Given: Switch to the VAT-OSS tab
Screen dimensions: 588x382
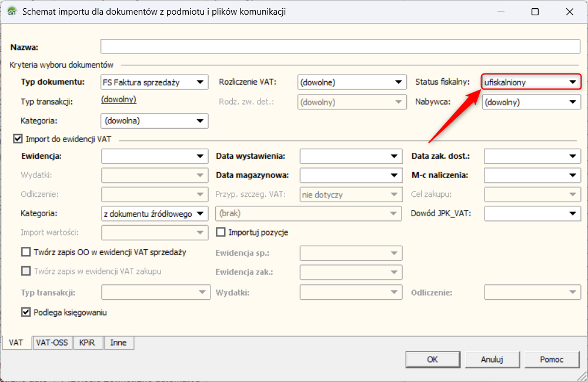Looking at the screenshot, I should 52,343.
